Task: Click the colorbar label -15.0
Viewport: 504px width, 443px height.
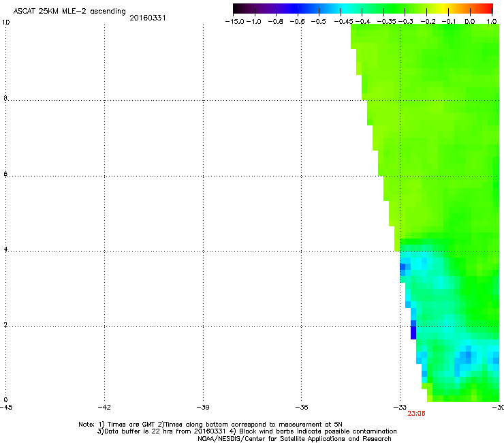Action: tap(235, 22)
